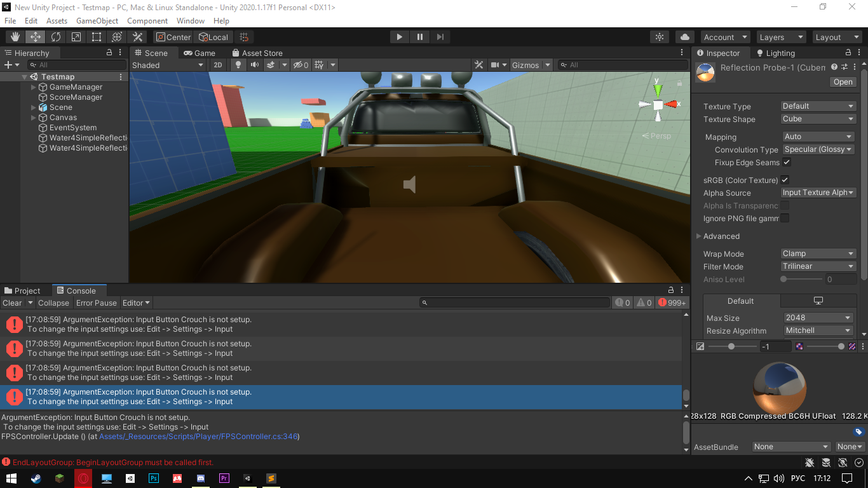The height and width of the screenshot is (488, 868).
Task: Step one frame forward
Action: point(440,37)
